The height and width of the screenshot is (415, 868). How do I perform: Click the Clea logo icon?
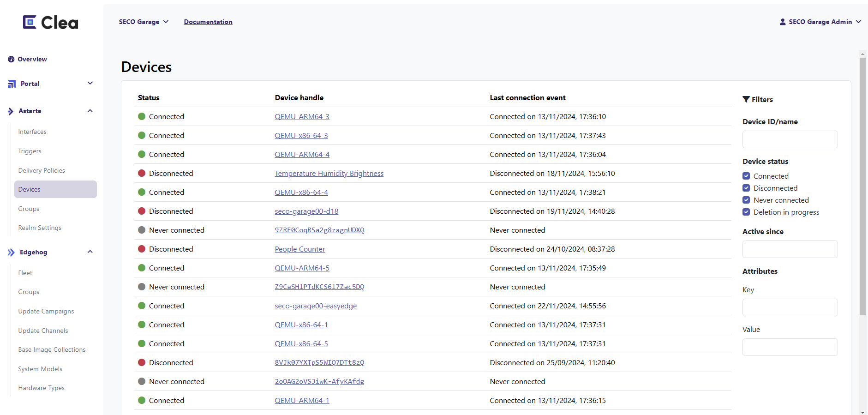click(x=30, y=22)
